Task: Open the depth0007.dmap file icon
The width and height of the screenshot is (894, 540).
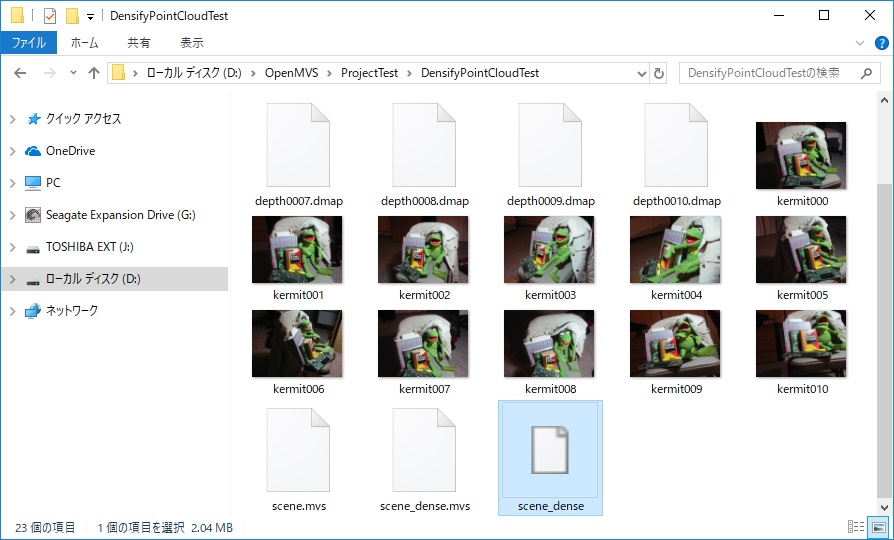Action: [298, 145]
